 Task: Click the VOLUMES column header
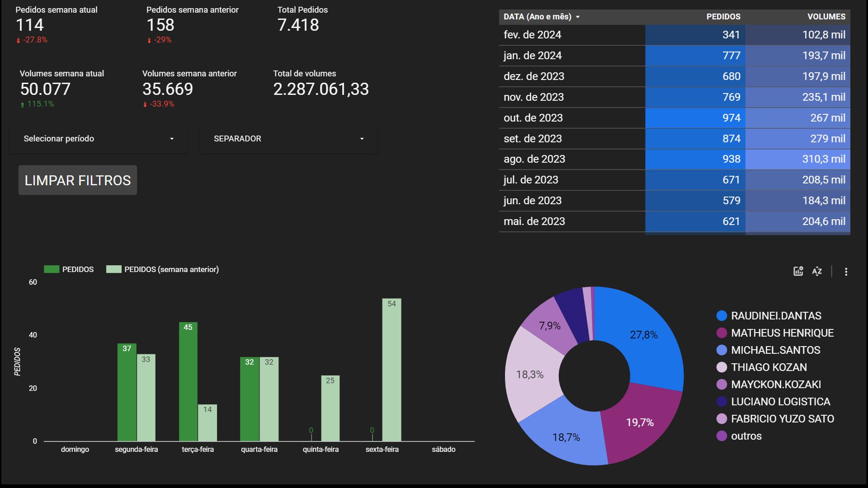[826, 17]
